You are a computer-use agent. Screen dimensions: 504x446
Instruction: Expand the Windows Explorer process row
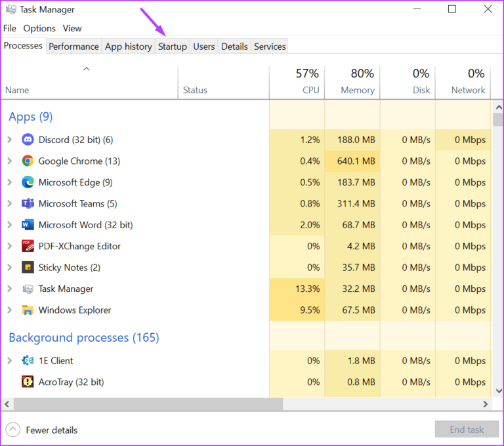pyautogui.click(x=10, y=310)
